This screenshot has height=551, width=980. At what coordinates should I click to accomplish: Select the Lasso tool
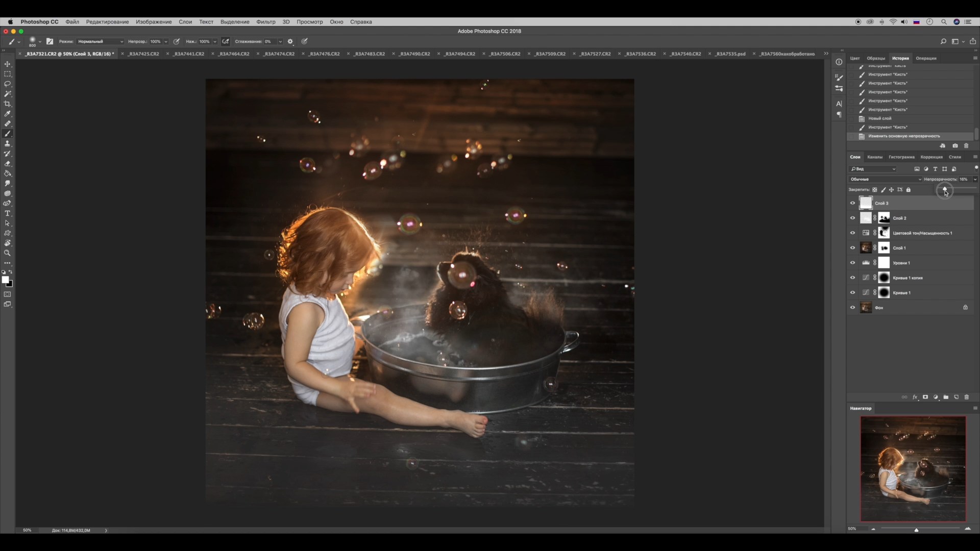coord(8,84)
